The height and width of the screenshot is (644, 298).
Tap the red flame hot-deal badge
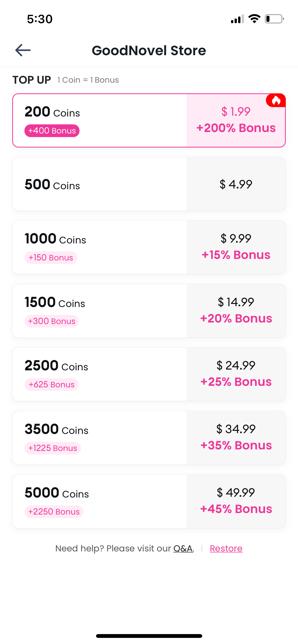pos(276,101)
